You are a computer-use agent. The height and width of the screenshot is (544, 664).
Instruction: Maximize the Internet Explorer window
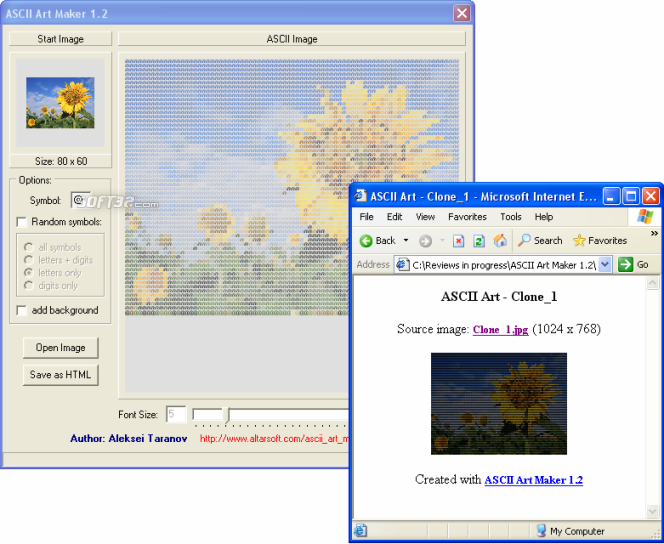click(x=631, y=196)
